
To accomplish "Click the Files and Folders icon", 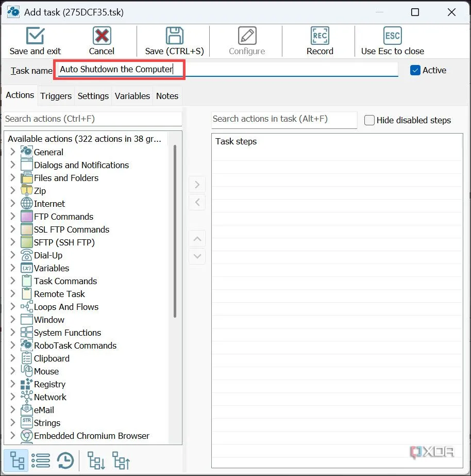I will 26,177.
